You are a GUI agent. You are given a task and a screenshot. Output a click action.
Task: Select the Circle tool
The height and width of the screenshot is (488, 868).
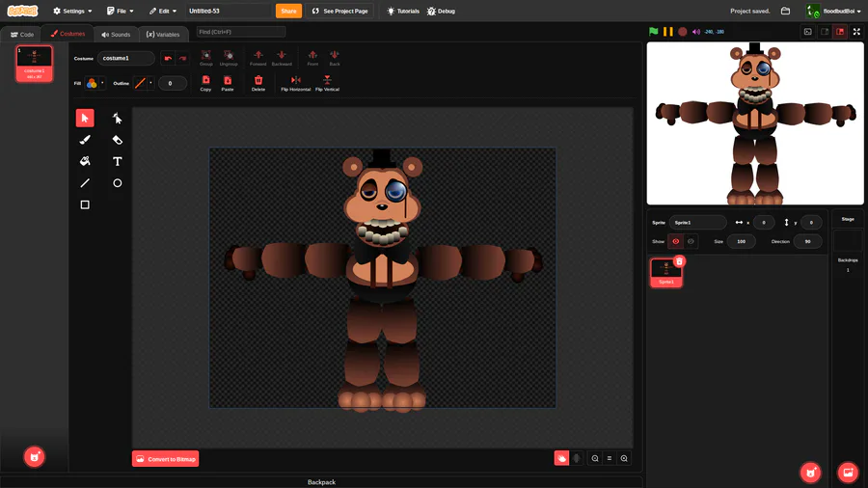tap(118, 183)
